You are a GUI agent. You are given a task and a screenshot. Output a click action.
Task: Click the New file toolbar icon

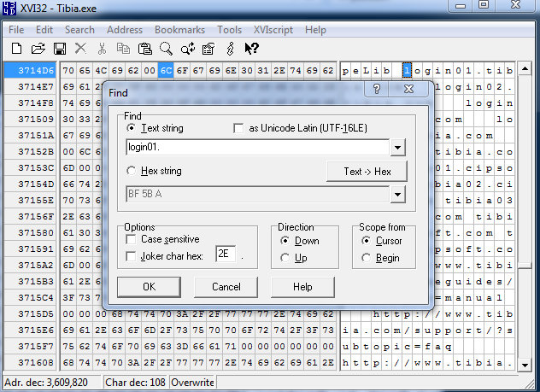point(16,49)
